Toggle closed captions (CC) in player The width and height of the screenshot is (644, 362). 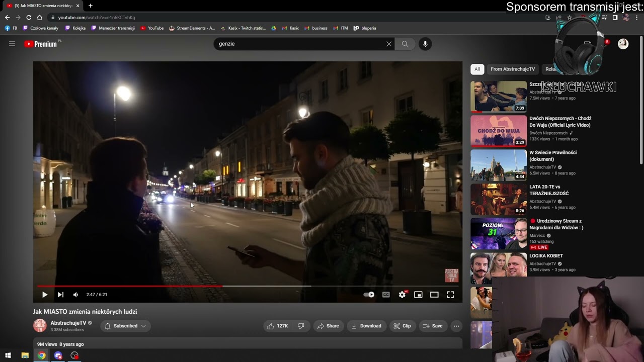click(386, 295)
